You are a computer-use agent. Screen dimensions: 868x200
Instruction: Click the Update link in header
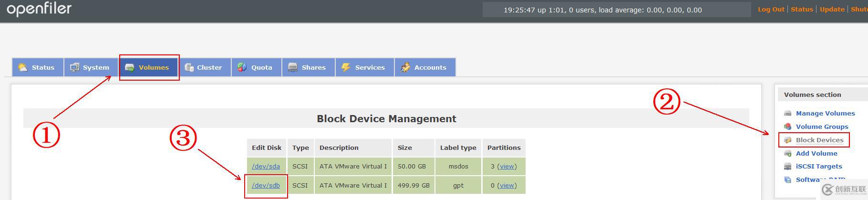coord(832,9)
